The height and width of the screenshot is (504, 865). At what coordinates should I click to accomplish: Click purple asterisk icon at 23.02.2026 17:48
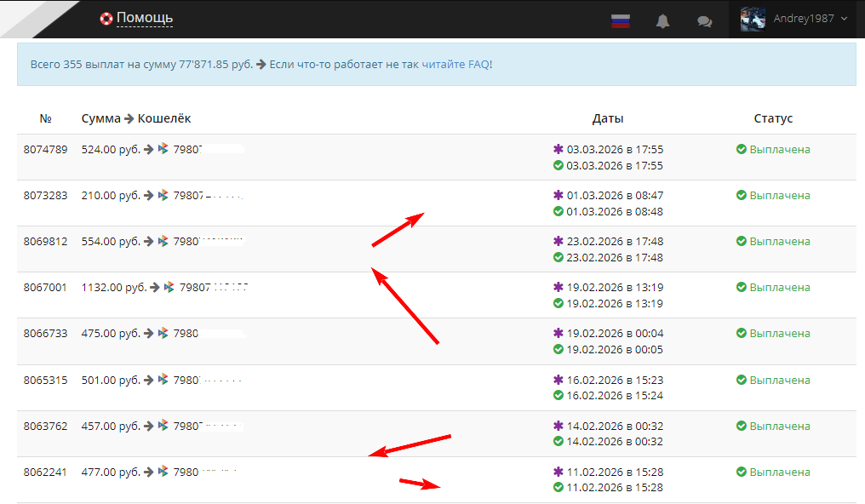pos(559,241)
